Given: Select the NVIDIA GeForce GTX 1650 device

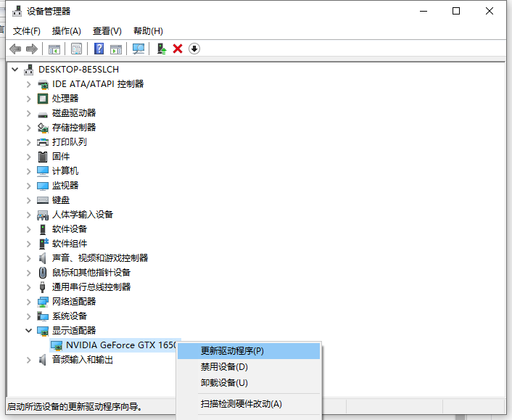Looking at the screenshot, I should click(120, 345).
